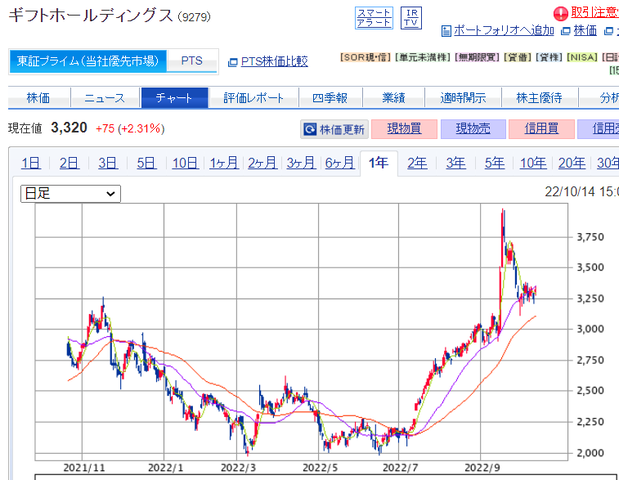This screenshot has width=619, height=480.
Task: Select the 2ヶ月 chart range
Action: (x=263, y=163)
